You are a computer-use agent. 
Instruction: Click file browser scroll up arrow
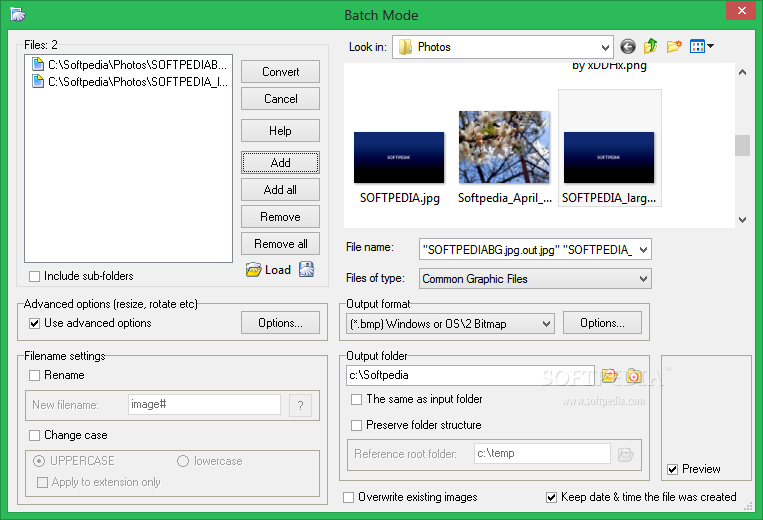click(x=742, y=72)
